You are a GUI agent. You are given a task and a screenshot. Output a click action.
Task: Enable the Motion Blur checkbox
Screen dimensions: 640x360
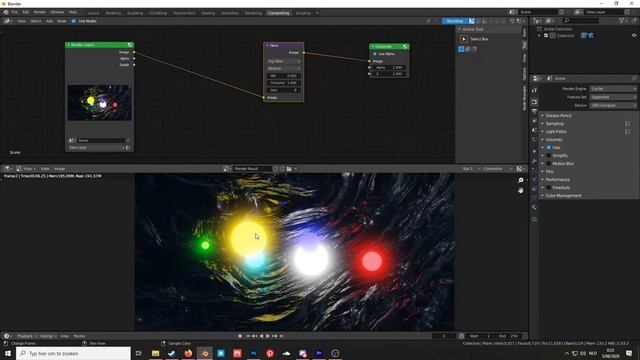coord(549,164)
